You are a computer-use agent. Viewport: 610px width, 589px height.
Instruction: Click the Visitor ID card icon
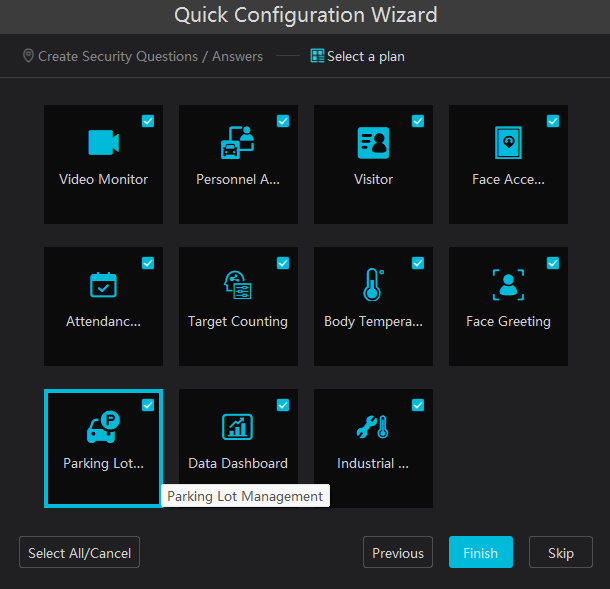click(373, 143)
